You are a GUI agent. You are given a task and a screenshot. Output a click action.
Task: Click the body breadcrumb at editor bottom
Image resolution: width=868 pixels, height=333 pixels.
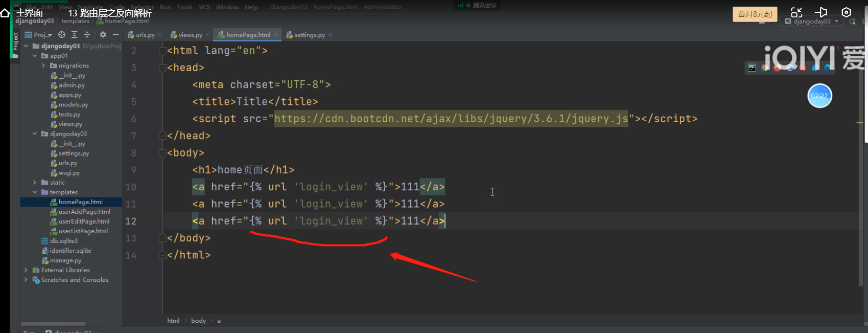tap(198, 321)
